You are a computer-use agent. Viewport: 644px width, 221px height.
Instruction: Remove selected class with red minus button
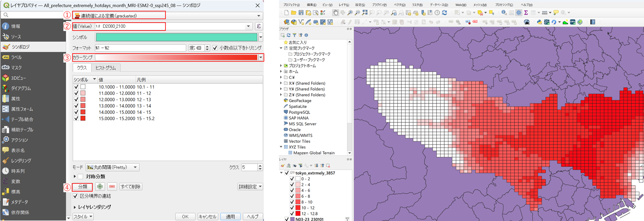112,187
